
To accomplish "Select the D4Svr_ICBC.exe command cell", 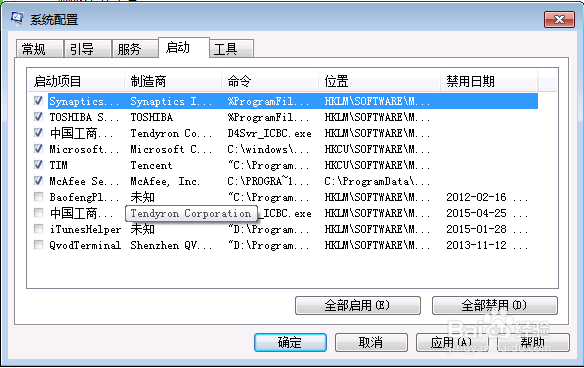I will pyautogui.click(x=270, y=133).
